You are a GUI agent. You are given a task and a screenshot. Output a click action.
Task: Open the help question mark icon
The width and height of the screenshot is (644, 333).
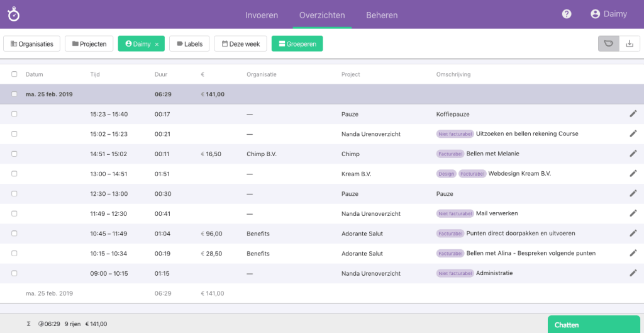(x=567, y=14)
